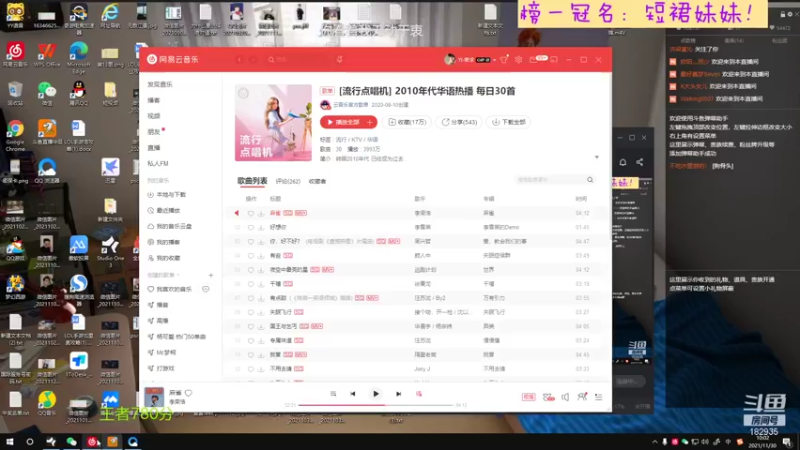Open 私人FM in the sidebar
The height and width of the screenshot is (450, 800).
click(x=158, y=163)
